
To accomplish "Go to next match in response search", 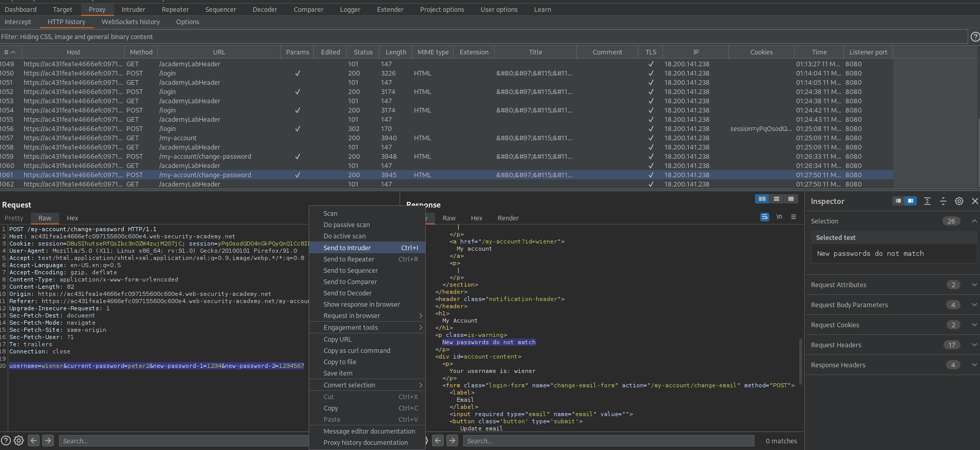I will click(x=452, y=440).
